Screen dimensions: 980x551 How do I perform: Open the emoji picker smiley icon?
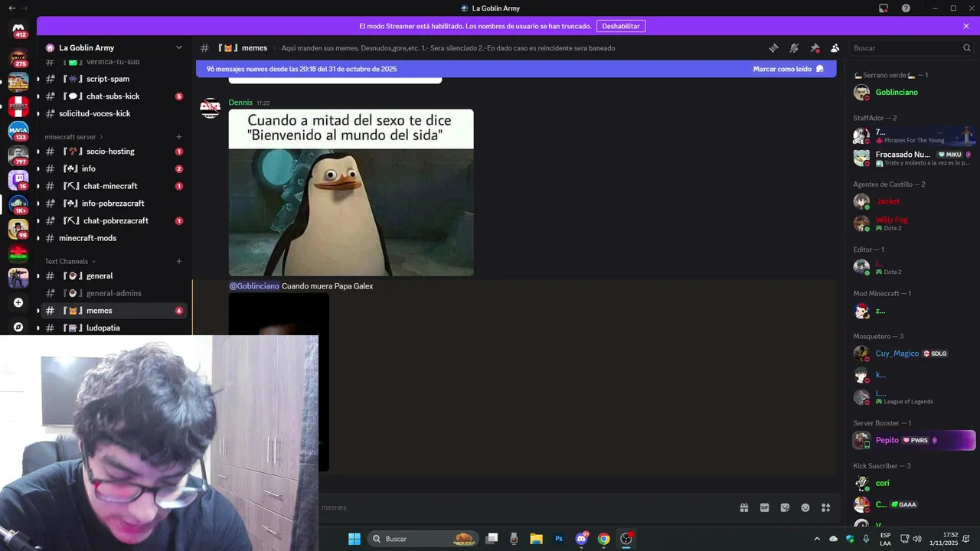805,507
